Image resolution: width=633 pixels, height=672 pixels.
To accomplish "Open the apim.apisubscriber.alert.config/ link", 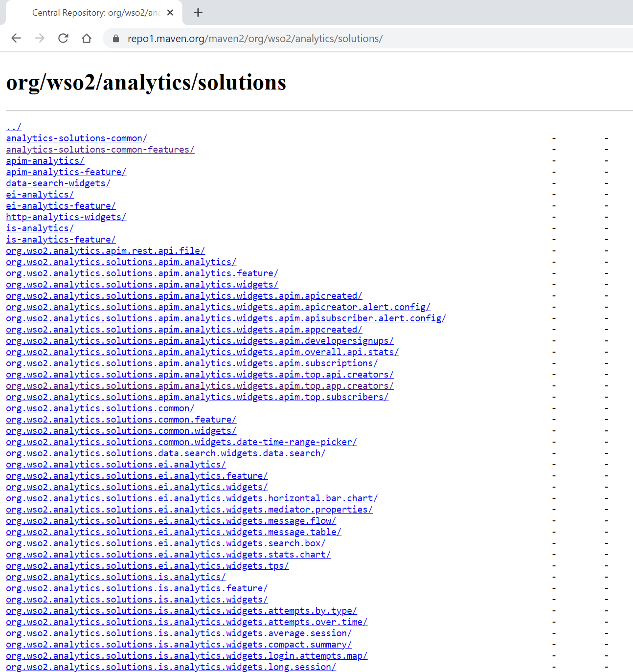I will [226, 318].
